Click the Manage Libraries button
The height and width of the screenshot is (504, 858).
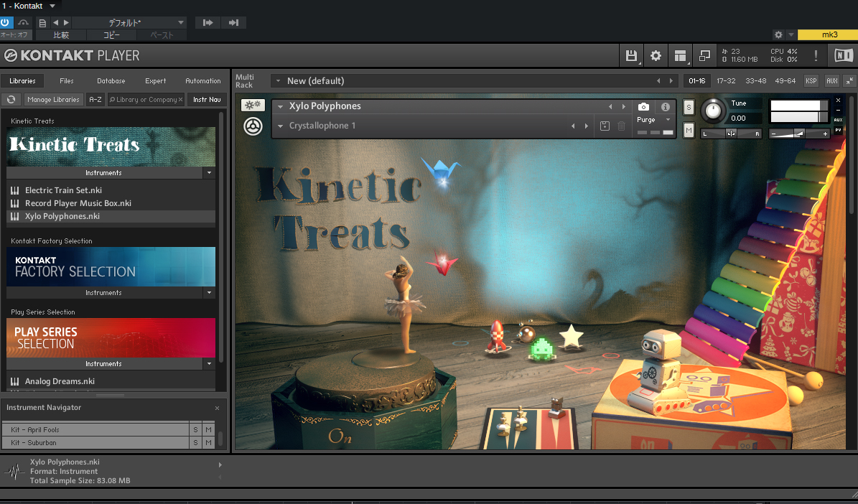coord(53,100)
